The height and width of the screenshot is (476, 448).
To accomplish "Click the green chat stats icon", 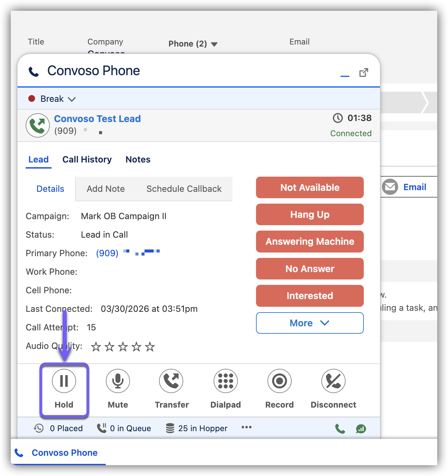I will pos(361,429).
